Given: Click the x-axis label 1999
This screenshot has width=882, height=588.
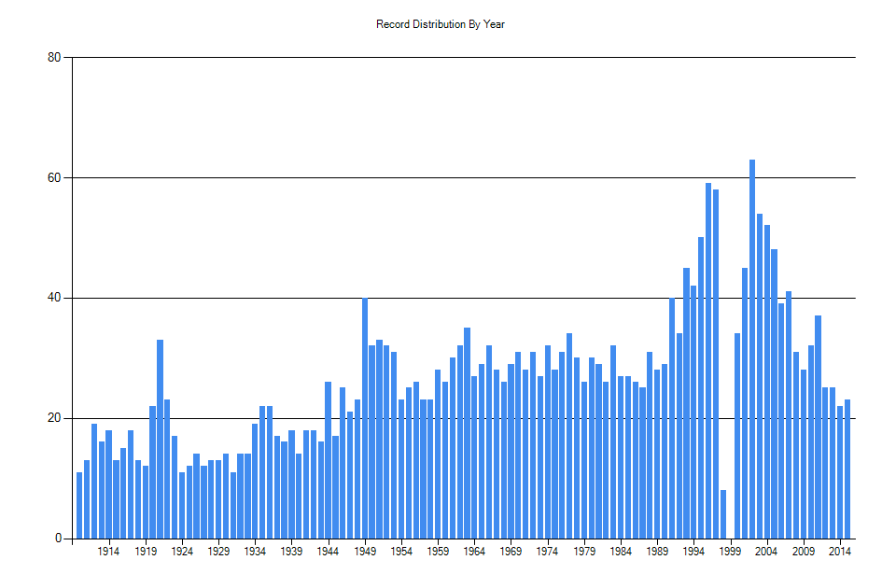Looking at the screenshot, I should (730, 552).
